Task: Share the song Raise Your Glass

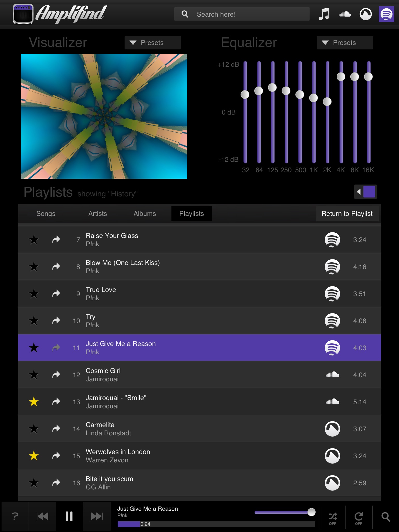Action: tap(56, 240)
